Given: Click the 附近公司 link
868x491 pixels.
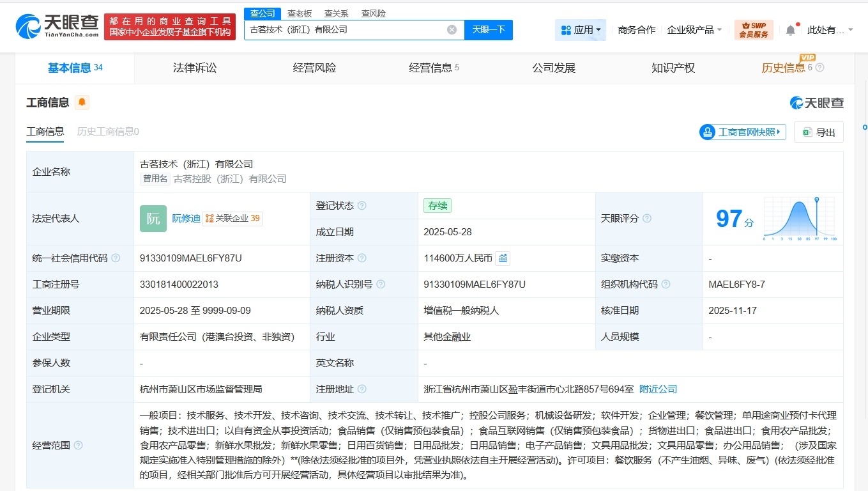Looking at the screenshot, I should coord(658,388).
